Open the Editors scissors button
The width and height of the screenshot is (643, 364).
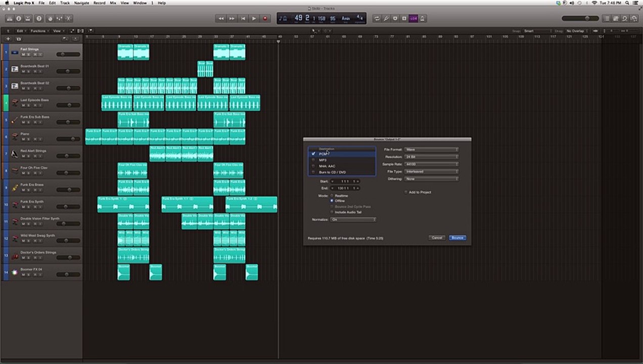point(69,19)
